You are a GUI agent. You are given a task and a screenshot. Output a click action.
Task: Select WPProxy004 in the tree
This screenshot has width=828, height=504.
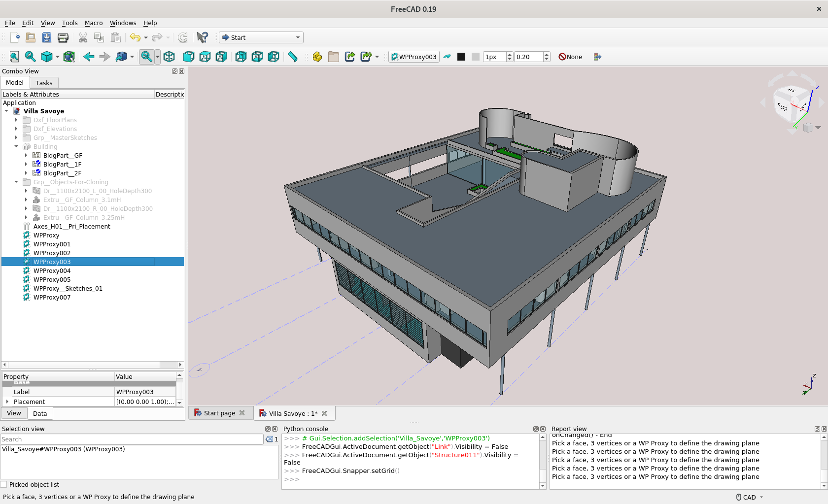(52, 270)
